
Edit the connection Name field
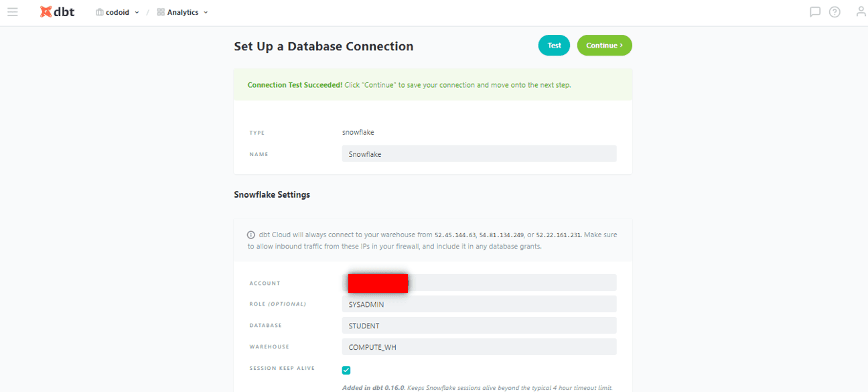coord(479,154)
